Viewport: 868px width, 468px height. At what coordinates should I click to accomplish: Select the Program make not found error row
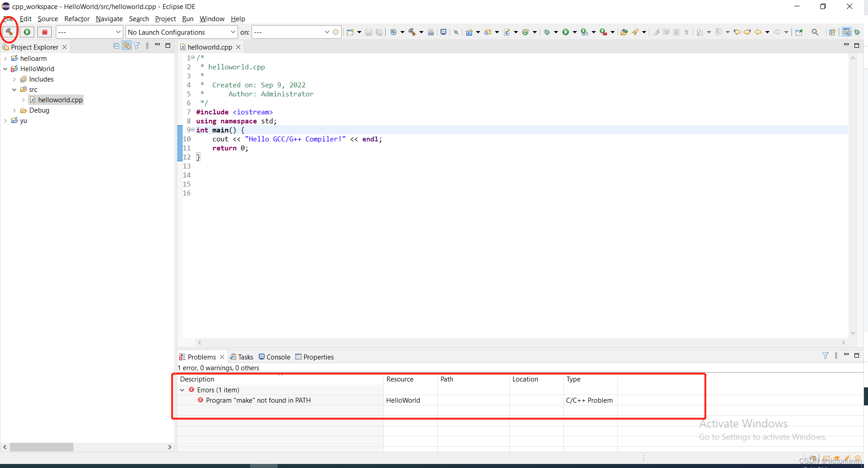(258, 400)
